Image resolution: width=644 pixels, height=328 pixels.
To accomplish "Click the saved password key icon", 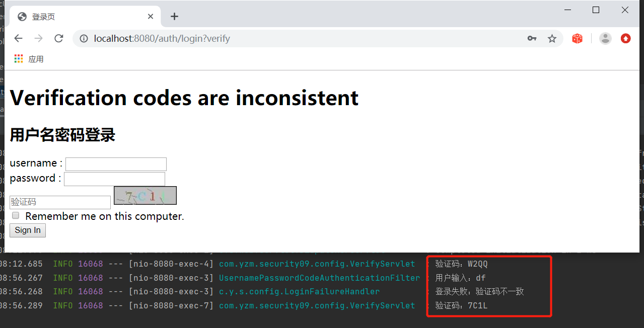I will pos(532,39).
